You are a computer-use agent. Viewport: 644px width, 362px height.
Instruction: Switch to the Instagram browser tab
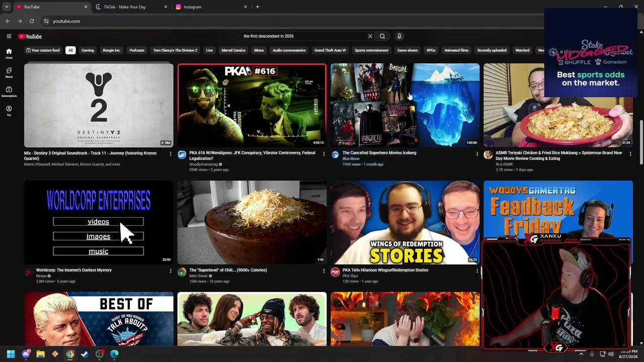pyautogui.click(x=210, y=7)
